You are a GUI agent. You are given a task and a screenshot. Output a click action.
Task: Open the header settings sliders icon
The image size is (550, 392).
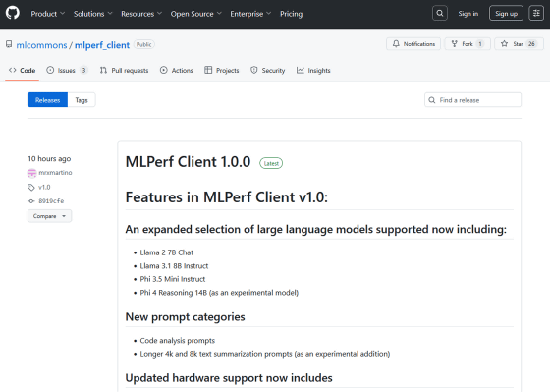tap(536, 14)
